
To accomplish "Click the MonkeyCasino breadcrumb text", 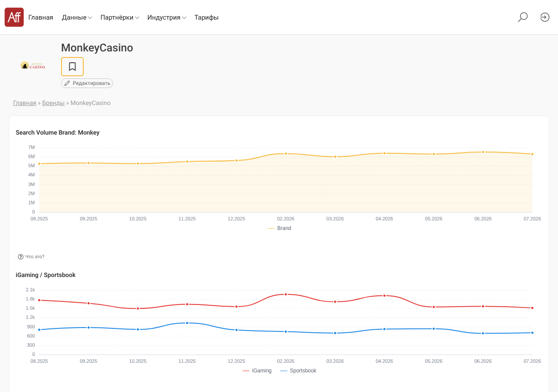I will [x=91, y=103].
